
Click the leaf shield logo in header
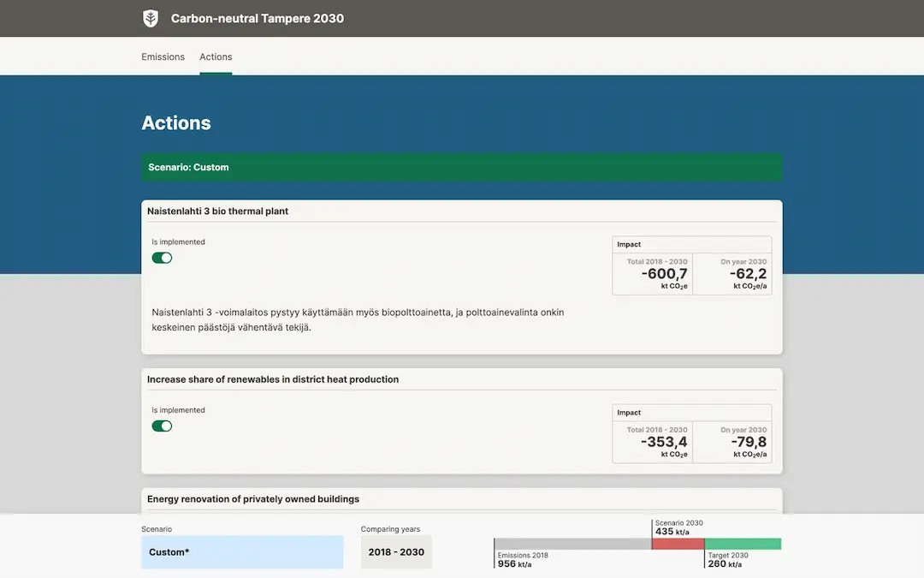[x=151, y=19]
